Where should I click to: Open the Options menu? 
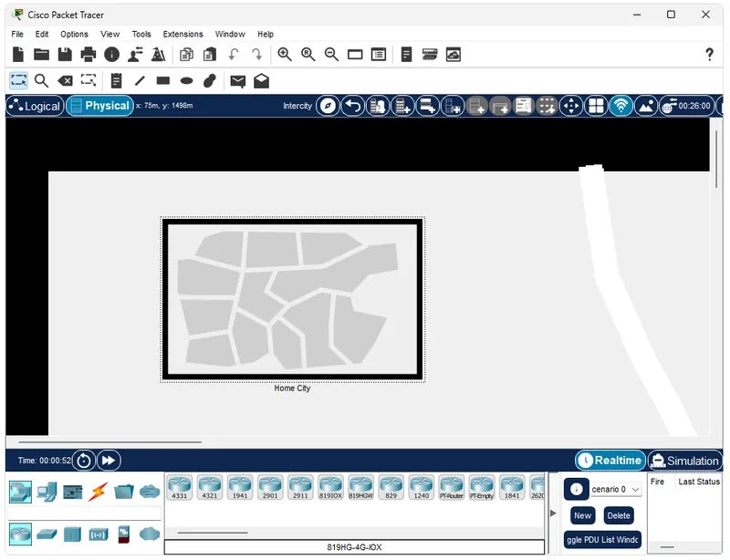[x=74, y=34]
